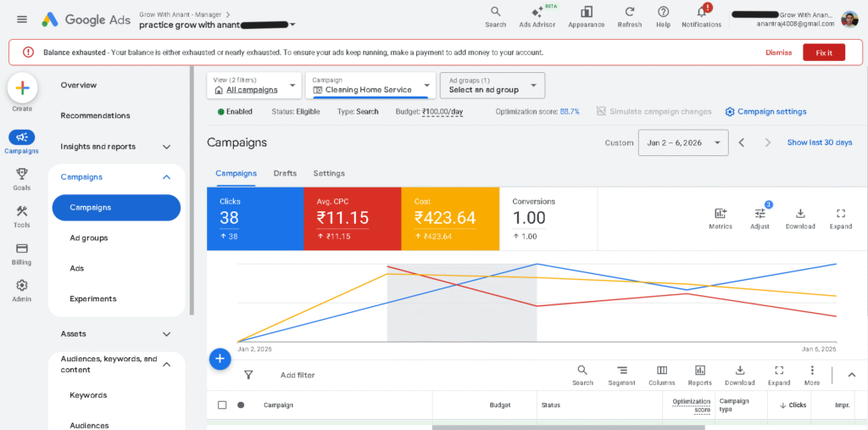This screenshot has width=868, height=430.
Task: Open table Reports
Action: point(699,376)
